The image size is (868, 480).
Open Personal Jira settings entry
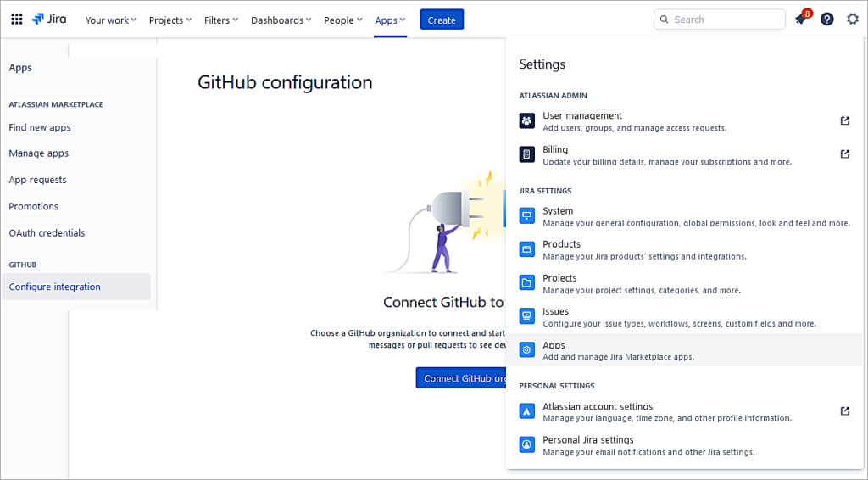[588, 440]
